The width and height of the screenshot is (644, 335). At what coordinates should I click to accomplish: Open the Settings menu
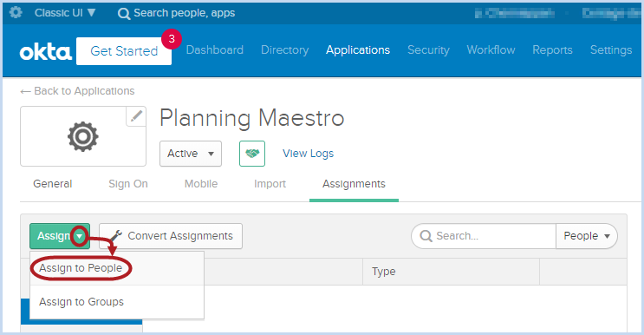[611, 50]
